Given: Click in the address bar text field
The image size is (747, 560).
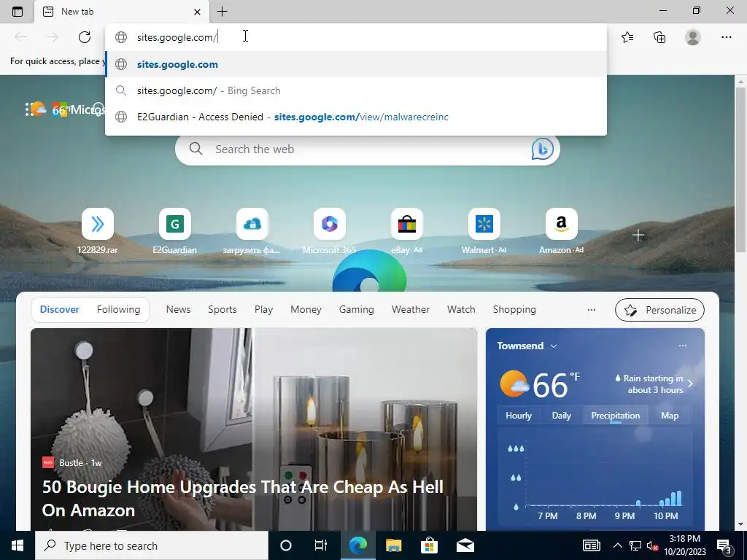Looking at the screenshot, I should click(x=356, y=37).
